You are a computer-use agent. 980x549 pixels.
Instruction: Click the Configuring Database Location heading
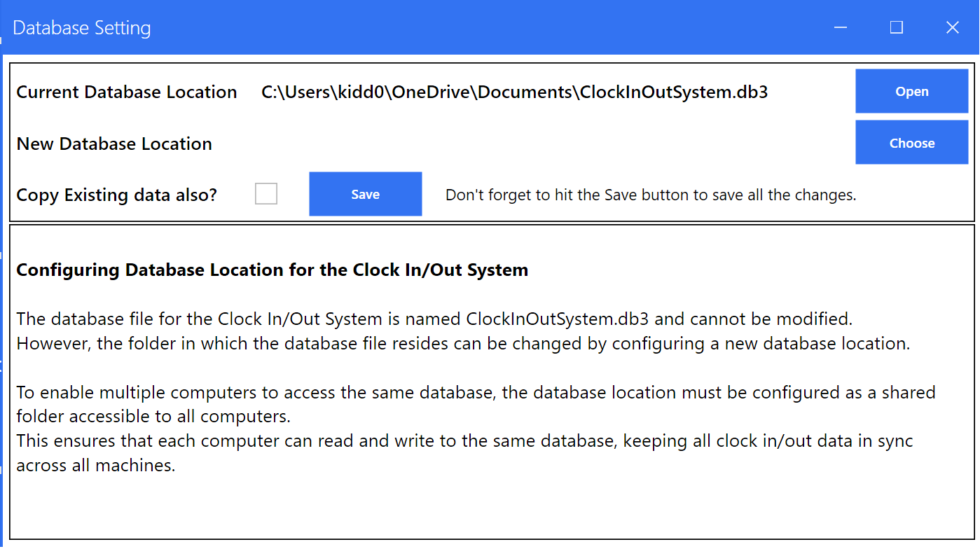(x=272, y=270)
